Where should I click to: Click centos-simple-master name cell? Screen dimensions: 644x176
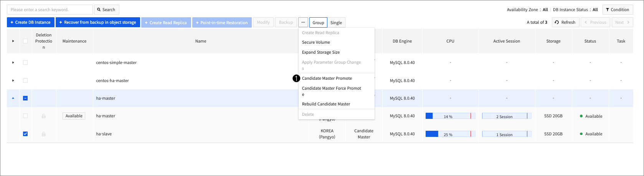coord(116,63)
